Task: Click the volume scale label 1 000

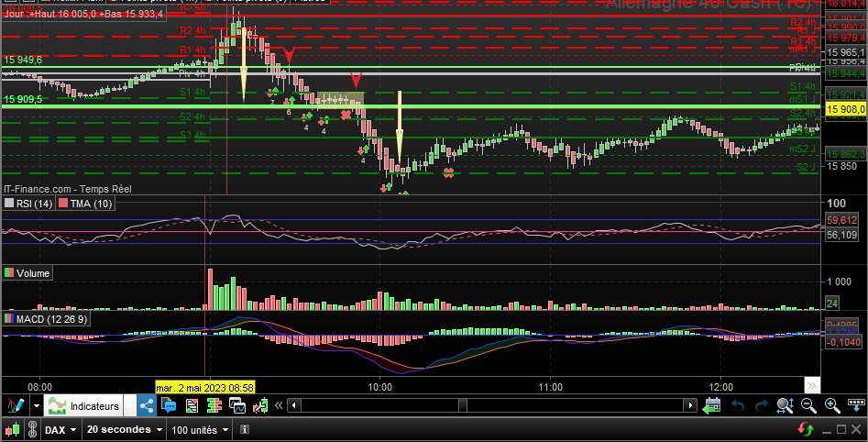Action: 840,282
